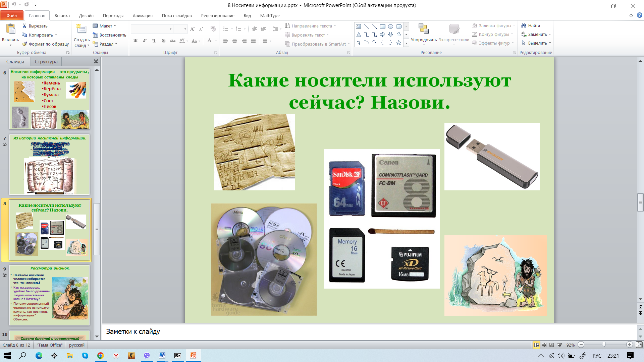Switch to Дизайн ribbon tab
This screenshot has height=362, width=644.
pos(86,15)
